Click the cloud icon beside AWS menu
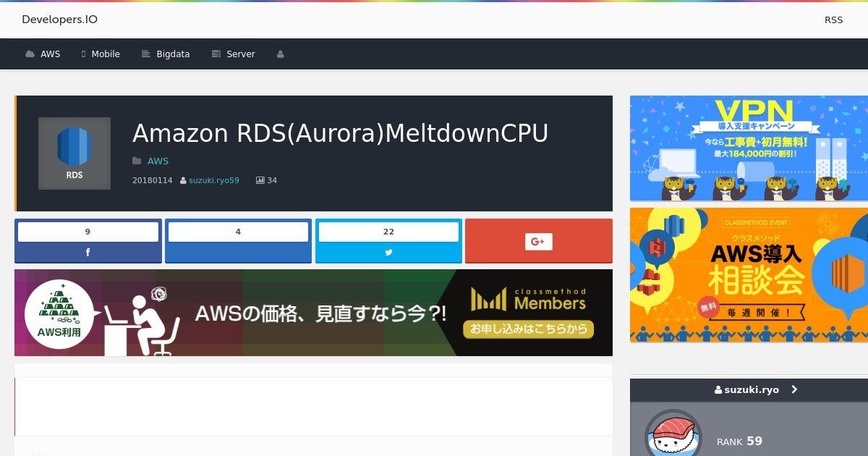This screenshot has height=456, width=868. (30, 54)
